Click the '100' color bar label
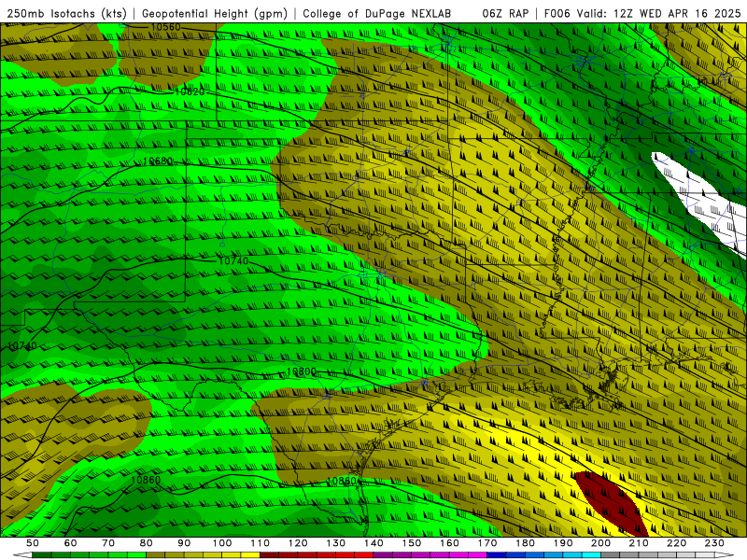This screenshot has height=560, width=747. click(222, 543)
